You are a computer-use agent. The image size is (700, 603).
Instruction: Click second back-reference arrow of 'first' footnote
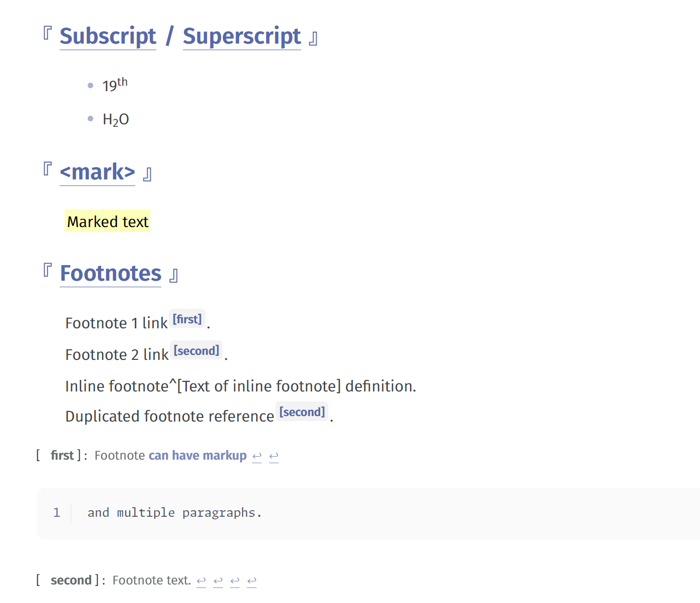(x=274, y=456)
